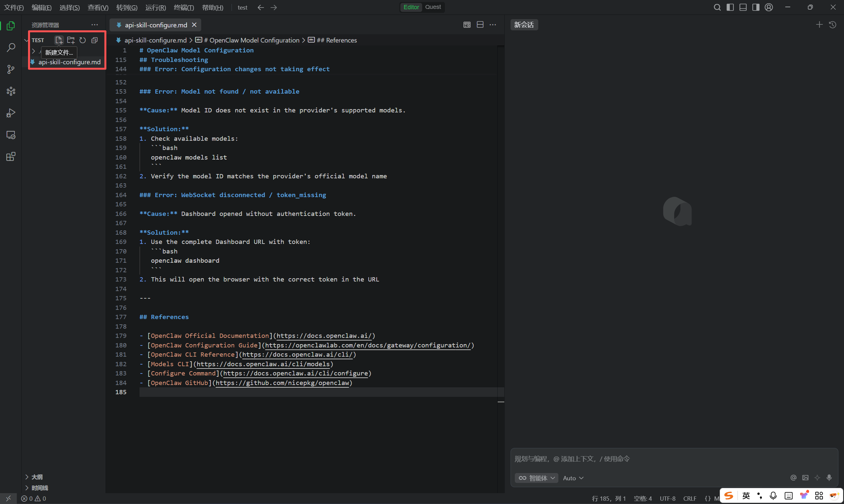Toggle the bottom panel layout button
The image size is (844, 504).
(x=743, y=7)
